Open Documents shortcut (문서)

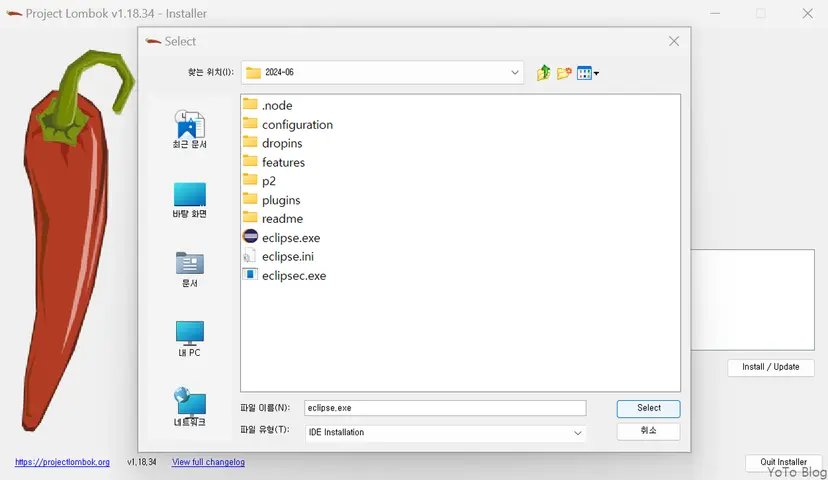(190, 269)
